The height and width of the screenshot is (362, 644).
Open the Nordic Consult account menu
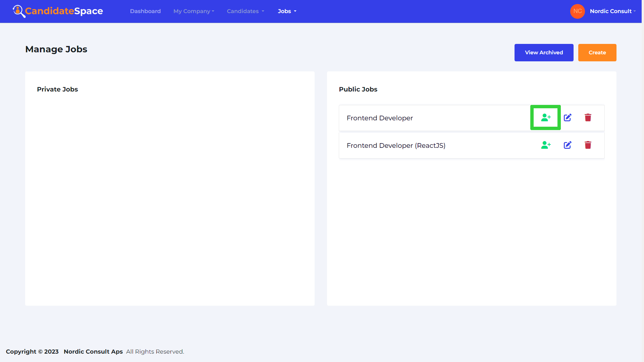tap(612, 11)
